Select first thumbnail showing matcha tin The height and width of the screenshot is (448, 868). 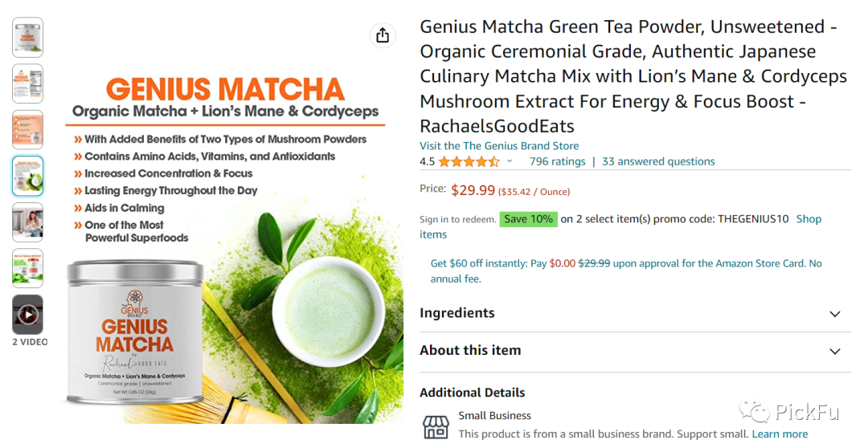tap(27, 37)
